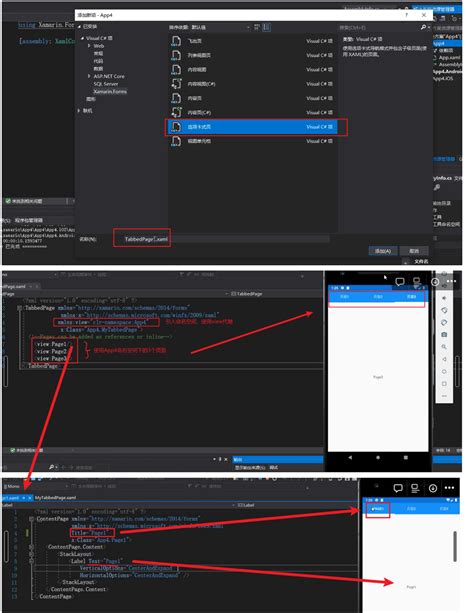Click the download icon above middle emulator
474x613 pixels.
[434, 281]
